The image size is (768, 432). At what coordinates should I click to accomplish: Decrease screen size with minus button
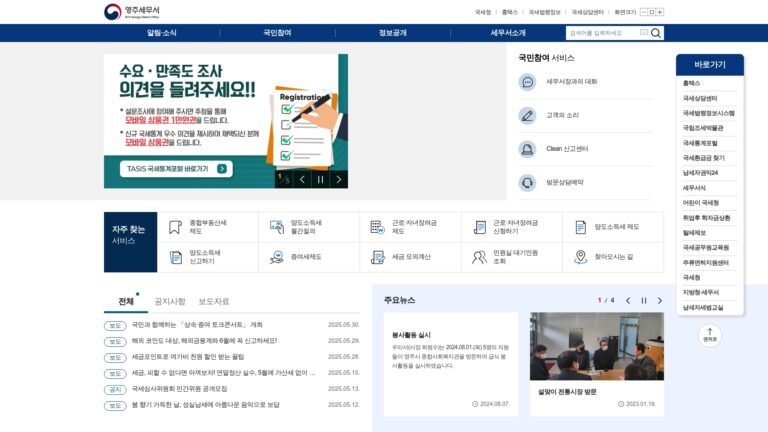[644, 12]
